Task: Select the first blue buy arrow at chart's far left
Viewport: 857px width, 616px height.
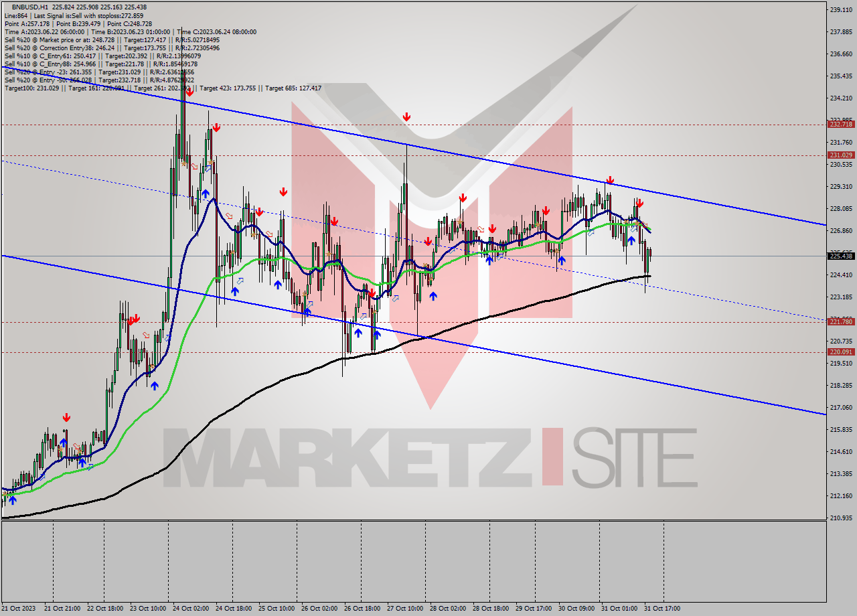Action: tap(12, 500)
